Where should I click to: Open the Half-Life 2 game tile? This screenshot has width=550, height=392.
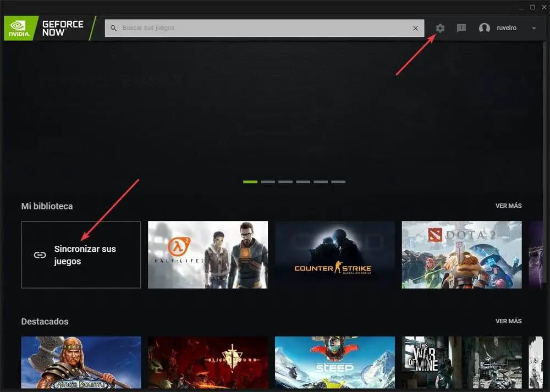[208, 255]
